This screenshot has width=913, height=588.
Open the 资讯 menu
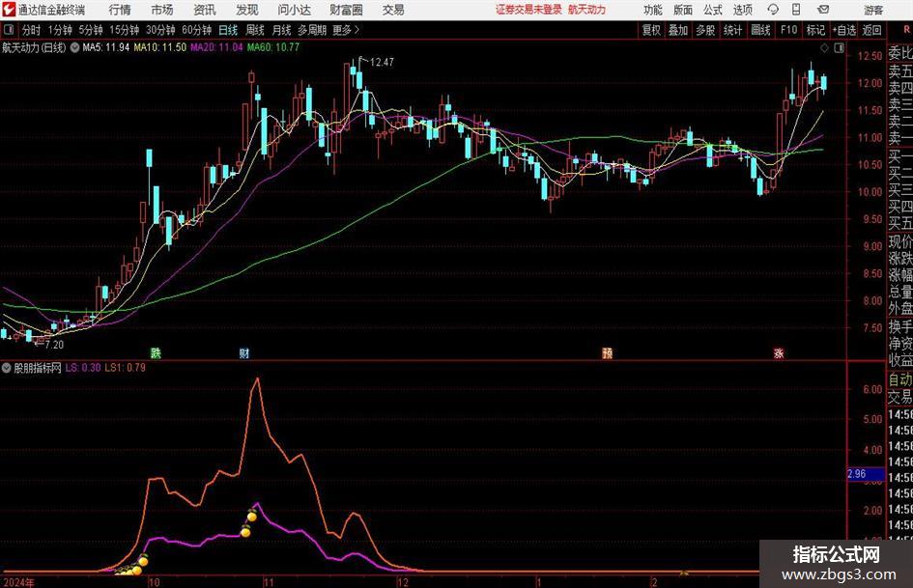click(x=205, y=10)
